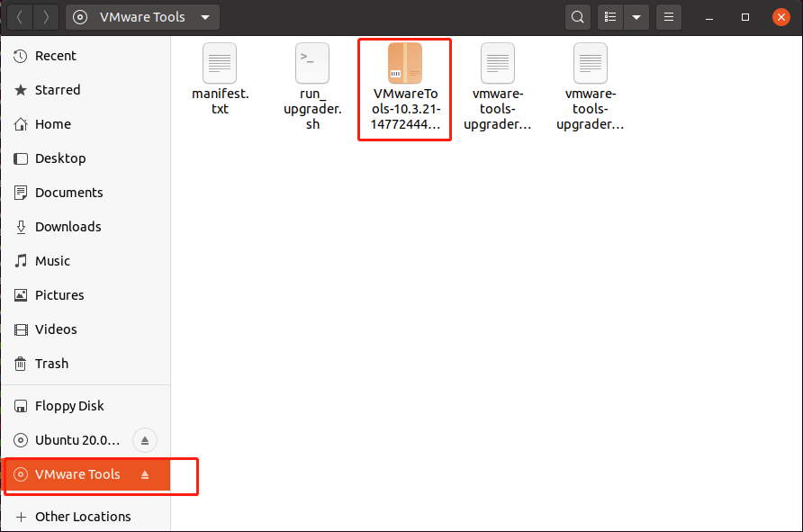Minimize the Files window
The width and height of the screenshot is (803, 532).
tap(709, 17)
